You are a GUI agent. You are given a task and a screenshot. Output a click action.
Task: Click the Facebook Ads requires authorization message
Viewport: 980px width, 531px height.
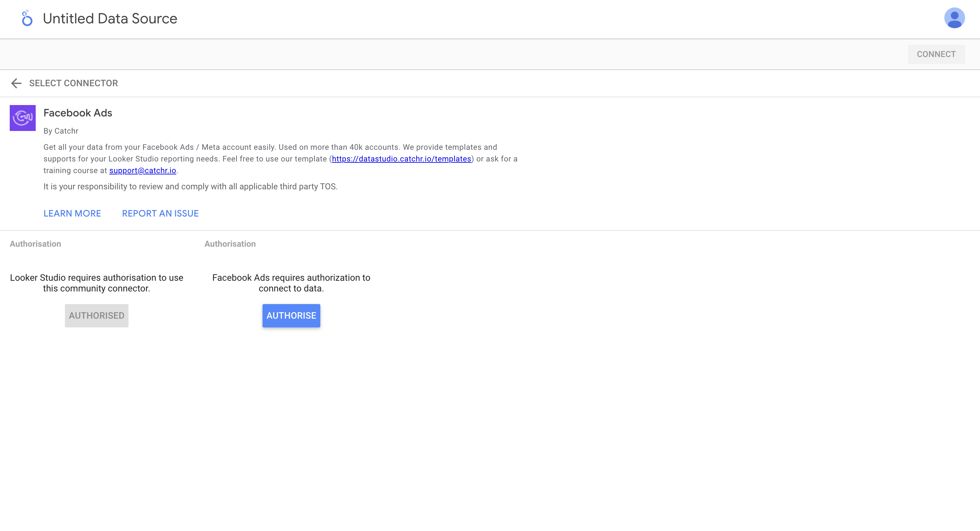[291, 283]
